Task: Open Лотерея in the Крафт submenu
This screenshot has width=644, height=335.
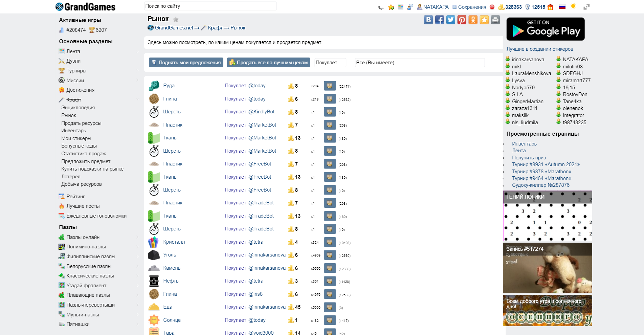Action: point(71,177)
